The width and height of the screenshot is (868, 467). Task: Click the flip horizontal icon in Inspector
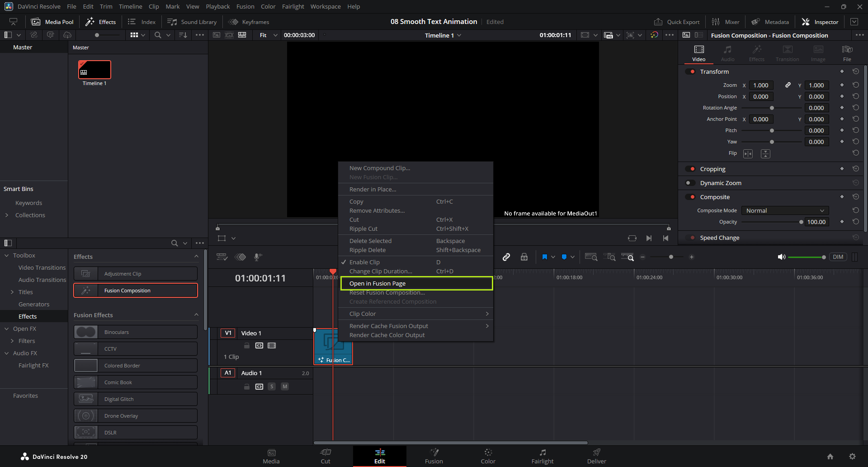pyautogui.click(x=748, y=154)
